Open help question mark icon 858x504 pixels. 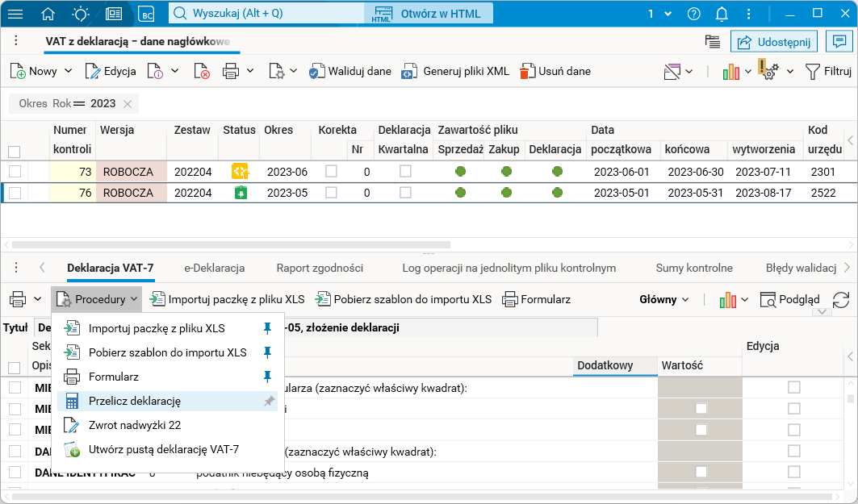(694, 14)
